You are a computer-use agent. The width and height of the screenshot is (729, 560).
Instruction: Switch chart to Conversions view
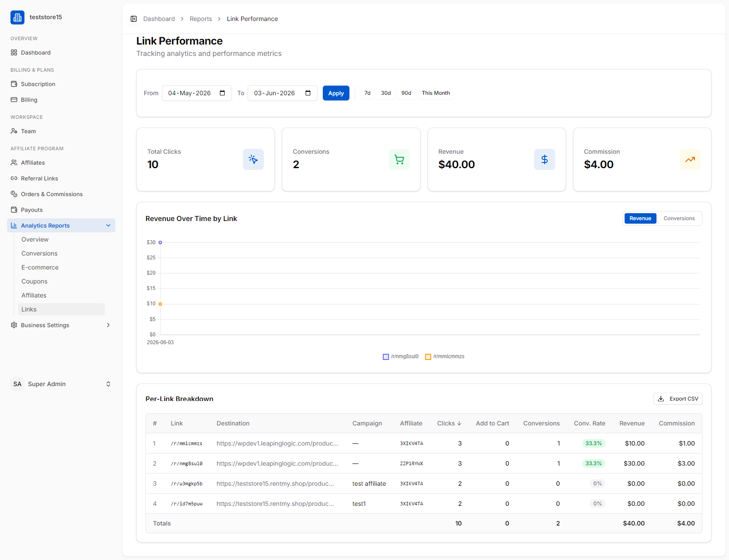coord(679,218)
